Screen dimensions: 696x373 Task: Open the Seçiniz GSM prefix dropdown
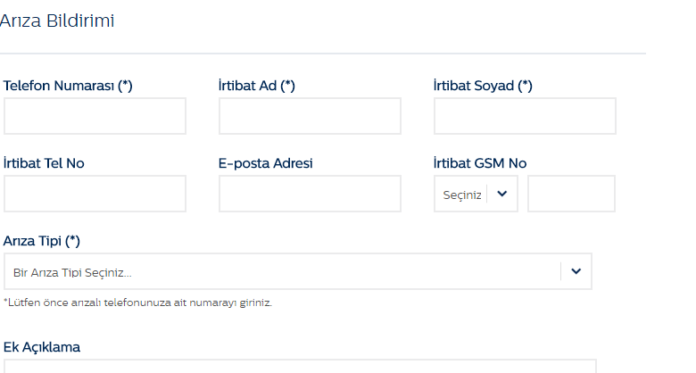tap(476, 194)
